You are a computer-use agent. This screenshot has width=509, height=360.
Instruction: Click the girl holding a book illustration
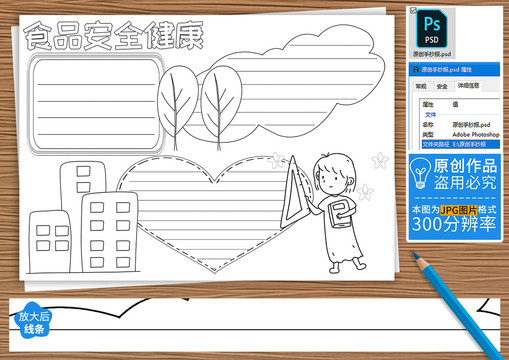point(337,213)
